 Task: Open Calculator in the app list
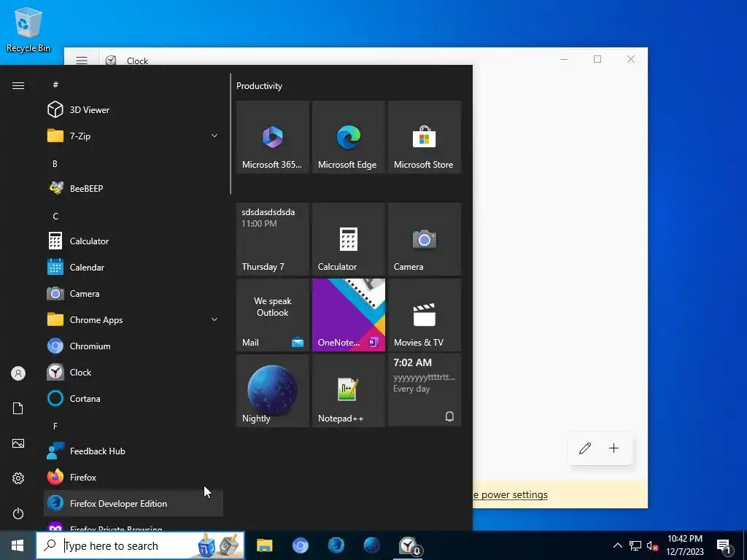pos(133,241)
